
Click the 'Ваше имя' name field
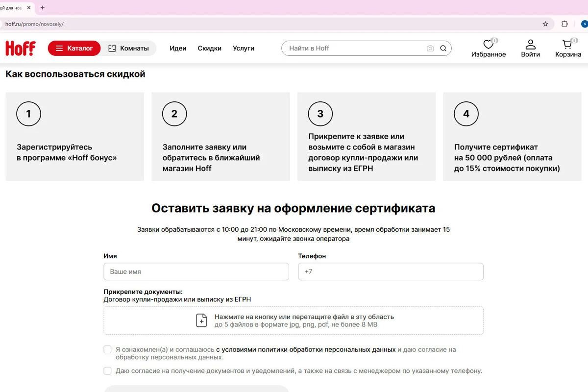196,271
